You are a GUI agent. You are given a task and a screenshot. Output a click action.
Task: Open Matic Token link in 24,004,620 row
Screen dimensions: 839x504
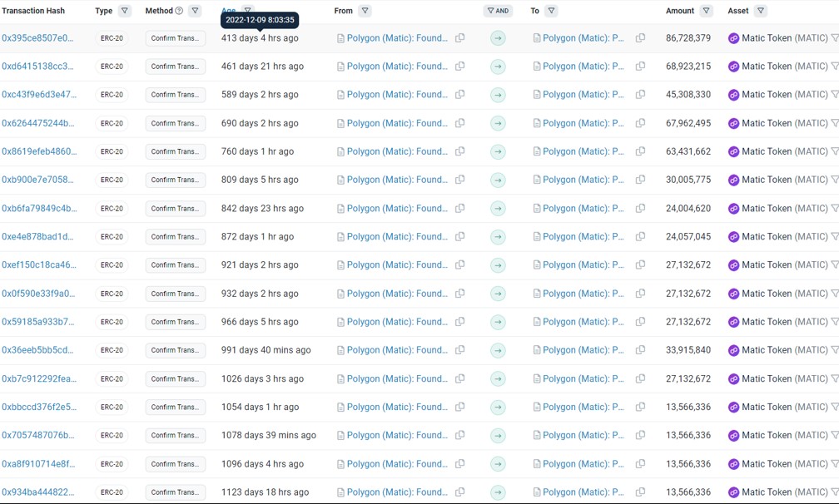tap(784, 209)
